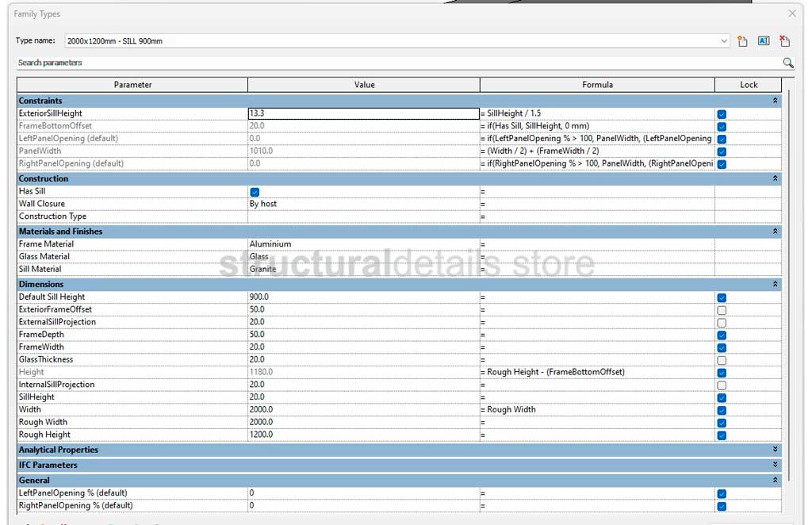Screen dimensions: 812x525
Task: Click the Parameter column header
Action: (132, 85)
